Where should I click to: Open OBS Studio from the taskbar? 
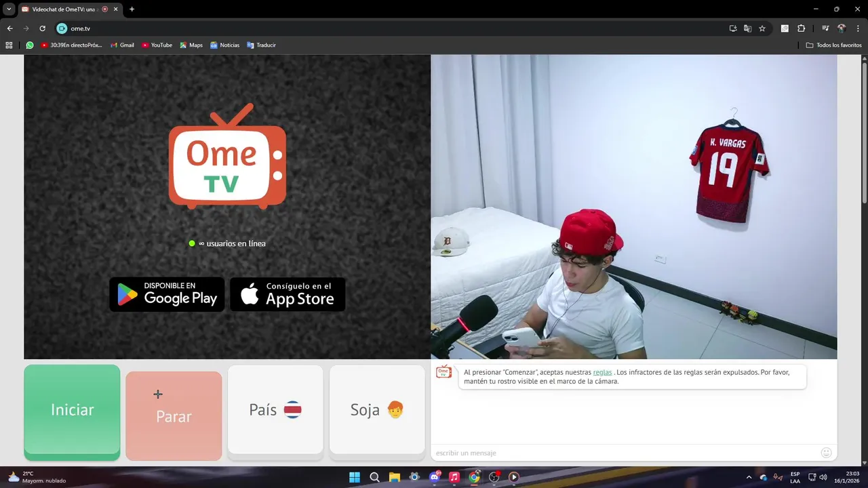click(x=494, y=477)
